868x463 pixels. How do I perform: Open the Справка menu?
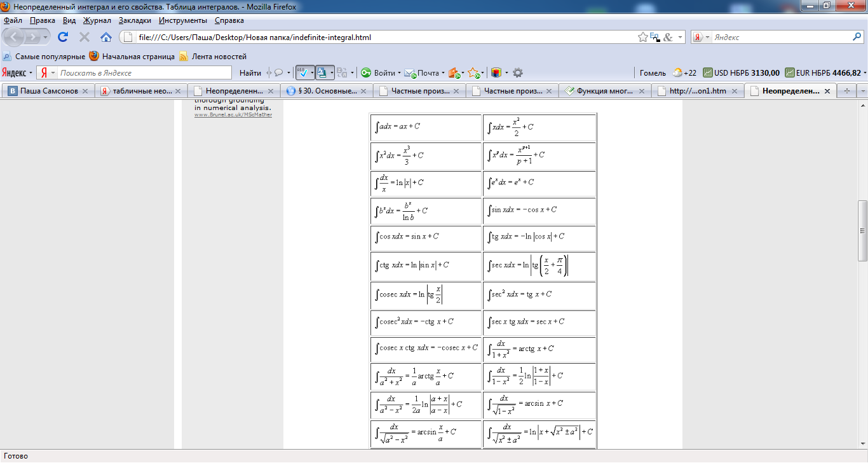click(x=229, y=20)
